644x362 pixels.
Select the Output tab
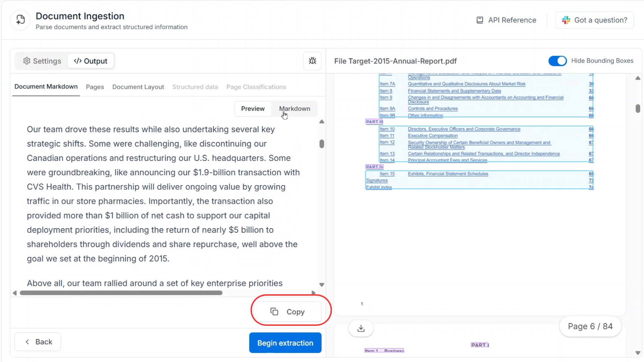tap(91, 61)
